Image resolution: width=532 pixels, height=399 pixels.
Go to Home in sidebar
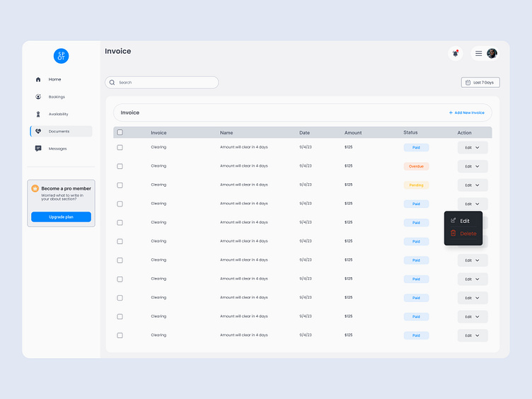click(54, 79)
